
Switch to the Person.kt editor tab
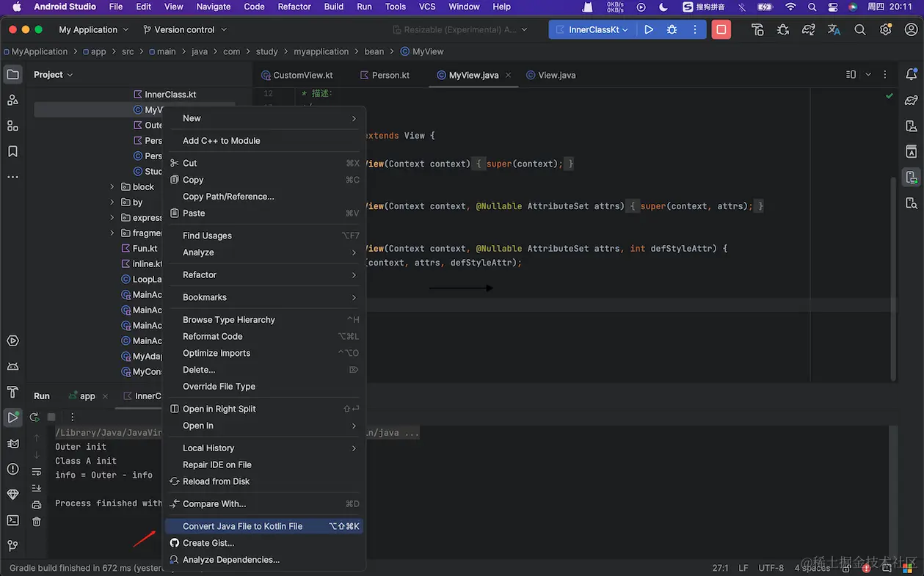[385, 75]
